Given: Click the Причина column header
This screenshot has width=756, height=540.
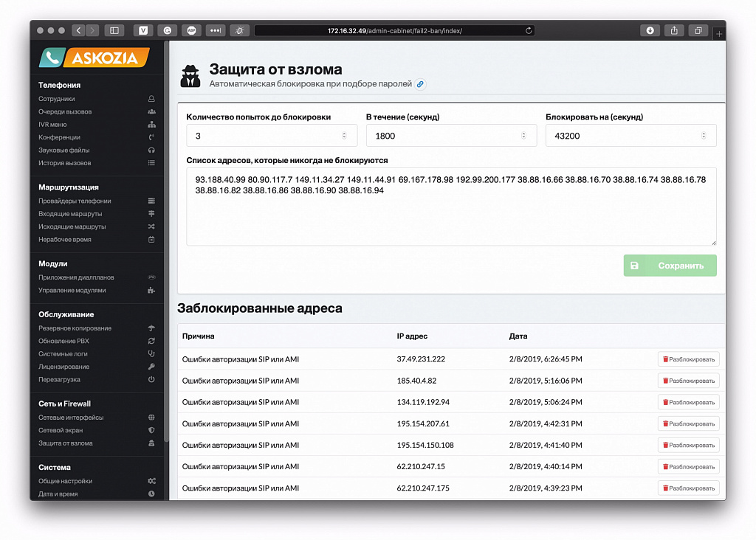Looking at the screenshot, I should pos(198,336).
